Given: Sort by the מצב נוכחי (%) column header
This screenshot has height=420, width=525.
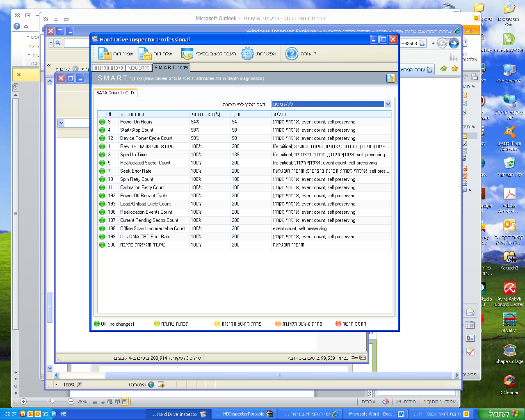Looking at the screenshot, I should 210,114.
